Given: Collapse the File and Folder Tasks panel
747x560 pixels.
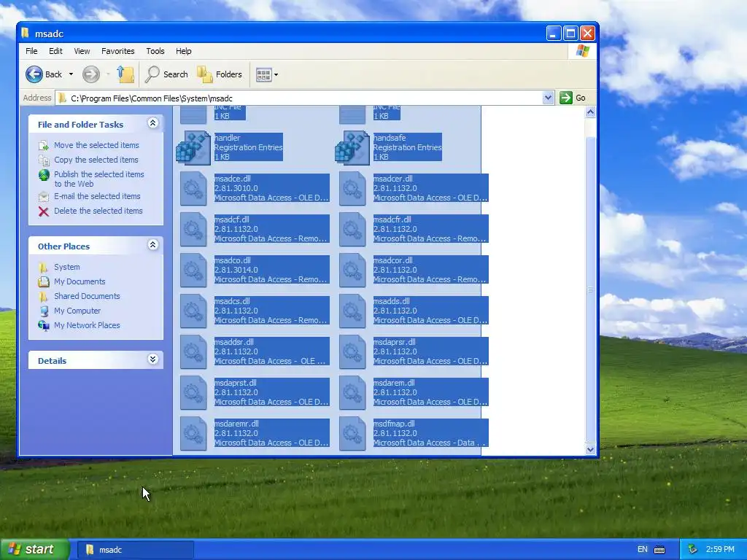Looking at the screenshot, I should coord(152,123).
